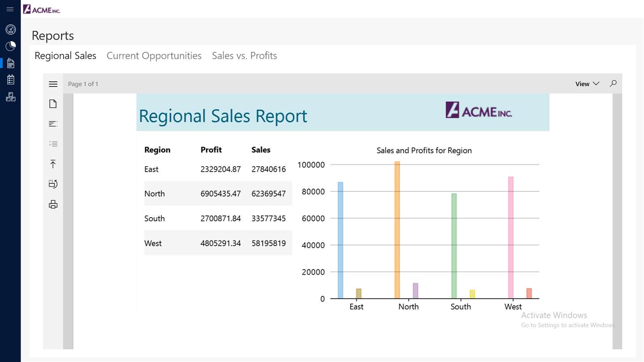The height and width of the screenshot is (362, 644).
Task: Open the pie chart analytics sidebar icon
Action: coord(10,46)
